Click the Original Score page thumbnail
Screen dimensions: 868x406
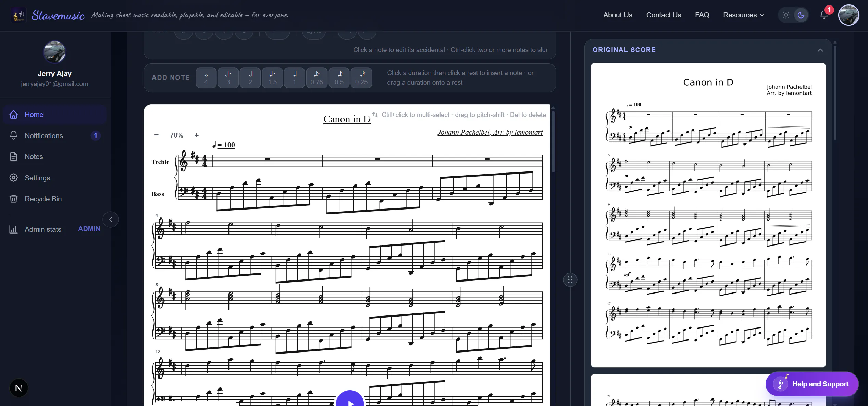pyautogui.click(x=708, y=215)
